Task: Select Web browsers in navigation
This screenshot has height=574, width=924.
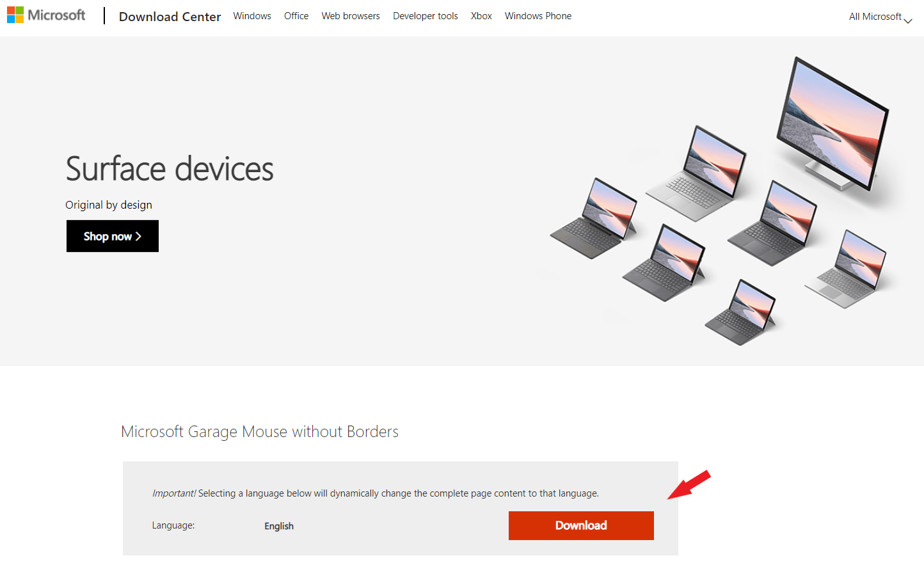Action: [351, 16]
